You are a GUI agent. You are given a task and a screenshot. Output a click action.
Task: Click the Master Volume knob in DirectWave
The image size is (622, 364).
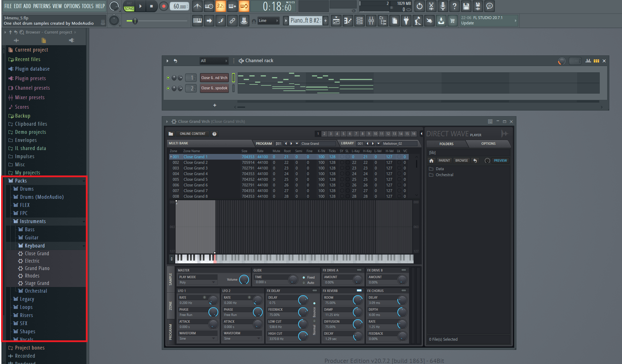[244, 280]
